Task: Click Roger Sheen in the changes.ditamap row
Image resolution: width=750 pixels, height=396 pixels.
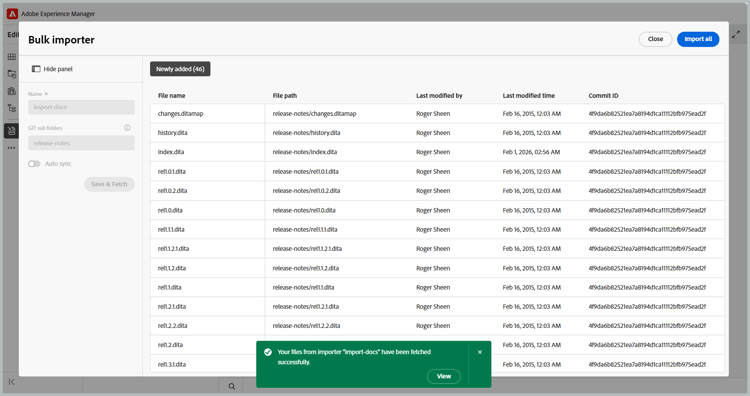Action: click(x=433, y=114)
